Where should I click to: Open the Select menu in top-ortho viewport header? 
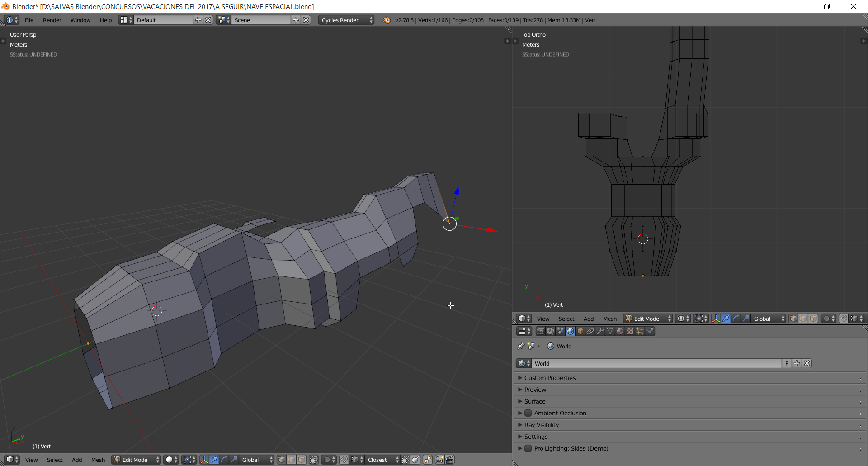566,319
